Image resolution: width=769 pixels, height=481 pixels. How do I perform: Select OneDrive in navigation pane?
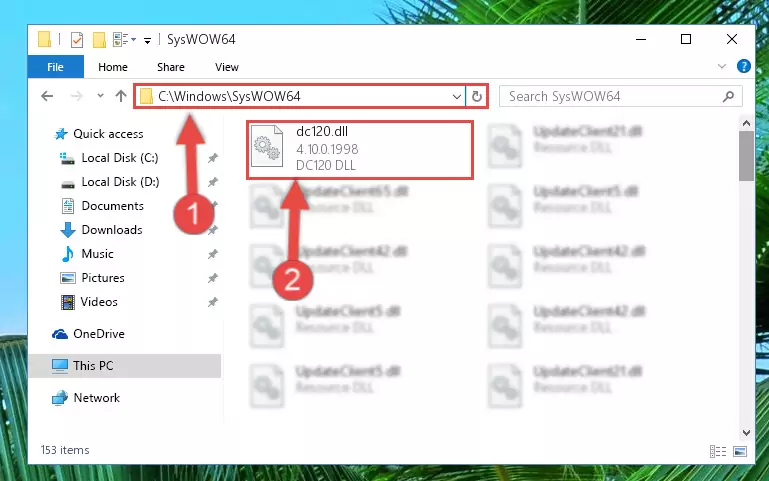pyautogui.click(x=99, y=334)
